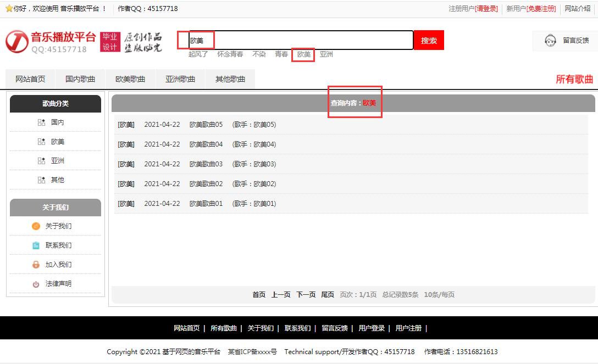This screenshot has width=598, height=364.
Task: Click the site logo 音乐播放平台
Action: pos(51,42)
